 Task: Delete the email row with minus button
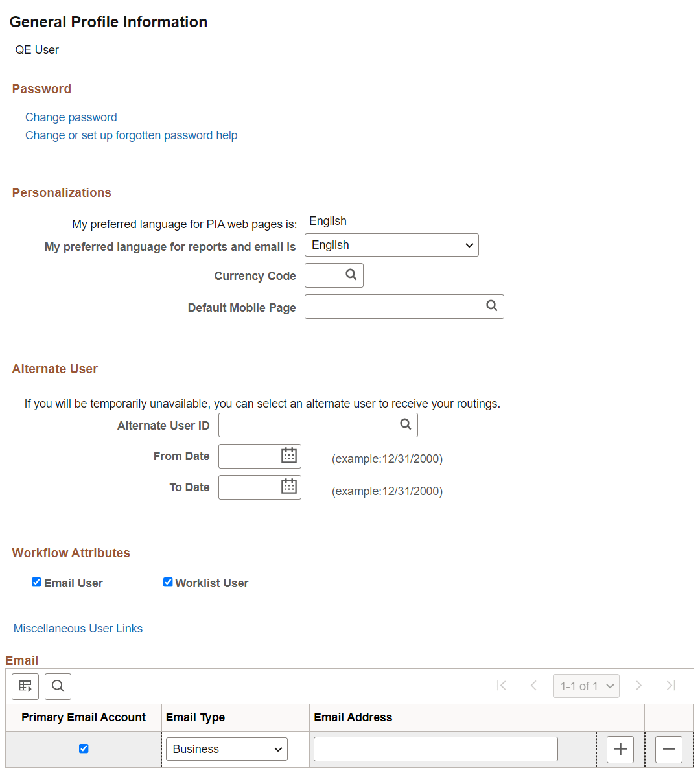point(669,749)
